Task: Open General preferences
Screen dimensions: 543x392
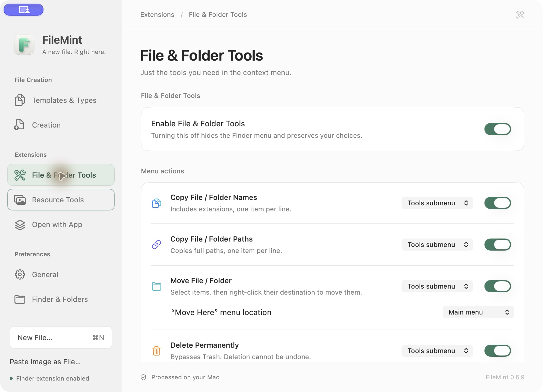Action: pos(61,274)
